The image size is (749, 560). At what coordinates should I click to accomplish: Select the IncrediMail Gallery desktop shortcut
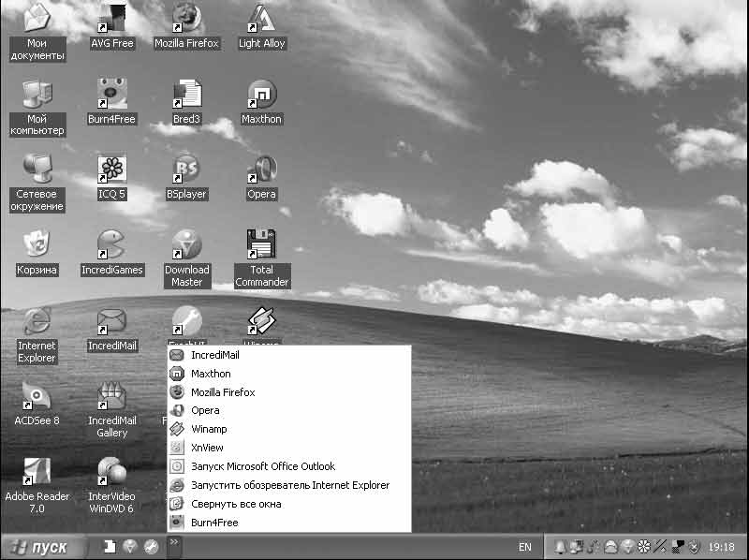[111, 410]
